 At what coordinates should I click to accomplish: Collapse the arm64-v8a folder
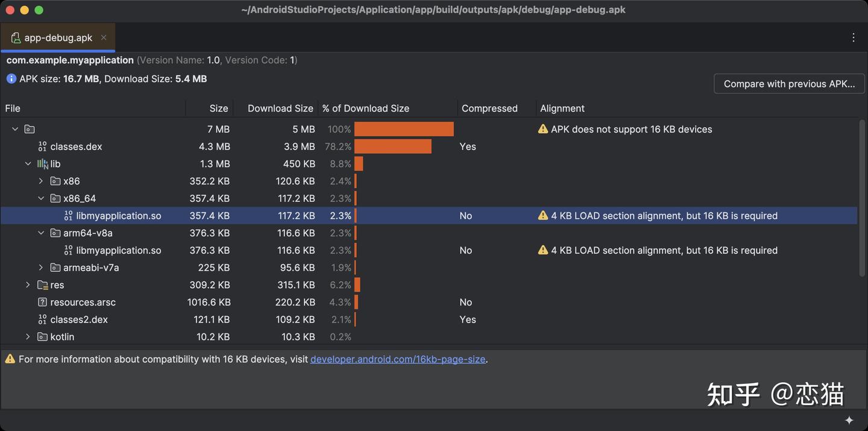click(40, 233)
